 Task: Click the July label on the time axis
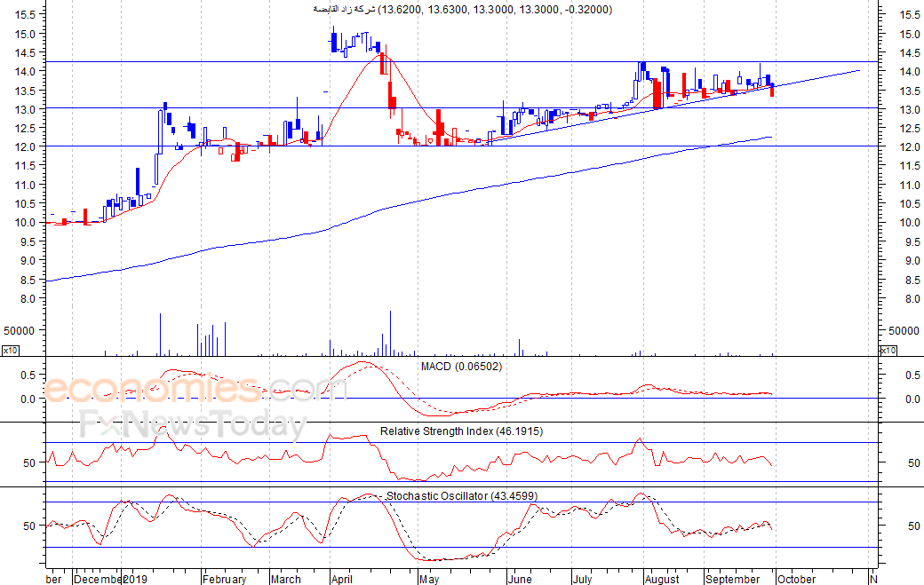(x=582, y=579)
